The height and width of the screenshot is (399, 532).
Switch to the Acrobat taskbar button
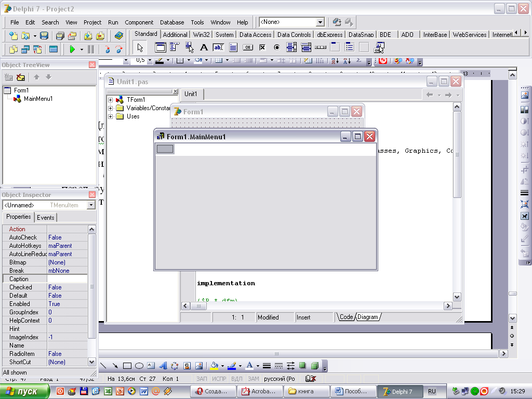[260, 391]
